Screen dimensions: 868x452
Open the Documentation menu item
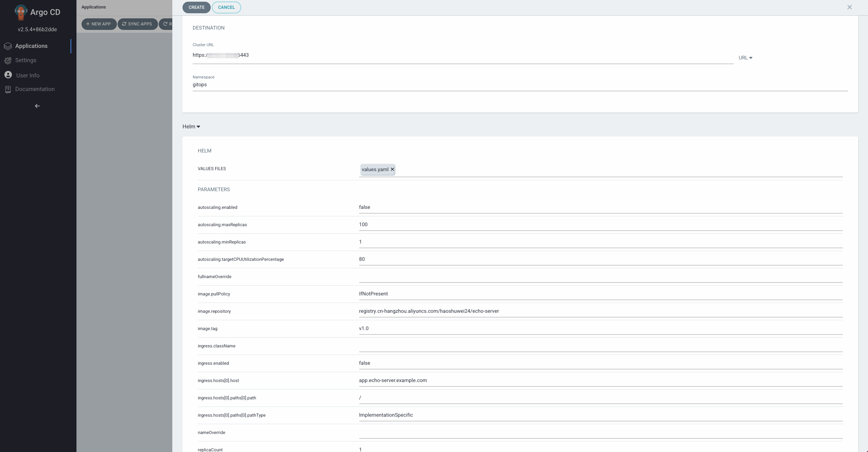pyautogui.click(x=35, y=89)
